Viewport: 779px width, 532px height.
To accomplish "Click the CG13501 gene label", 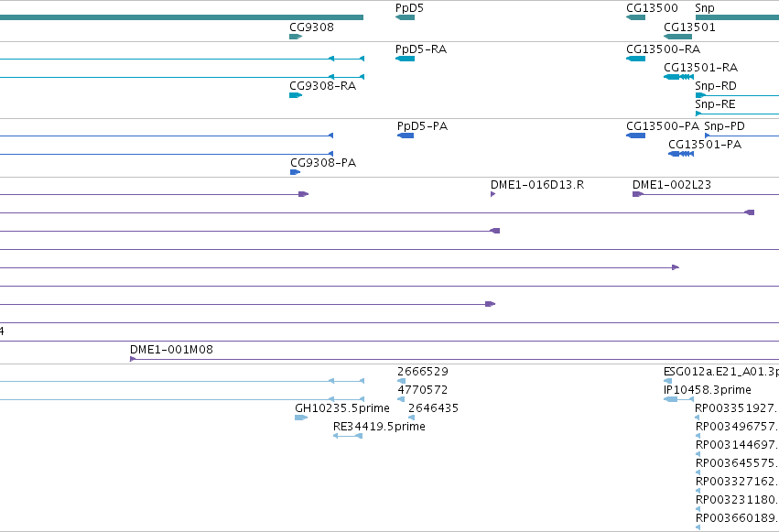I will (x=689, y=27).
